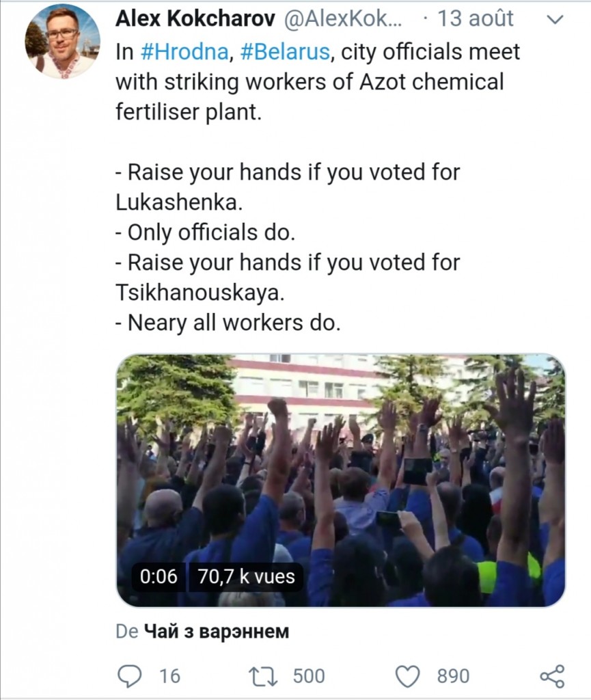The image size is (591, 700).
Task: Click the 16 replies count
Action: tap(169, 675)
